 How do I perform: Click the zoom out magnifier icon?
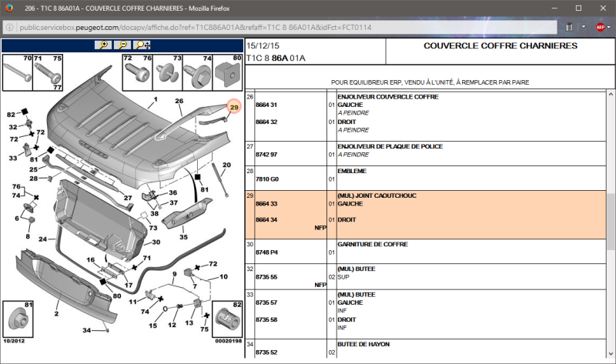pos(122,45)
